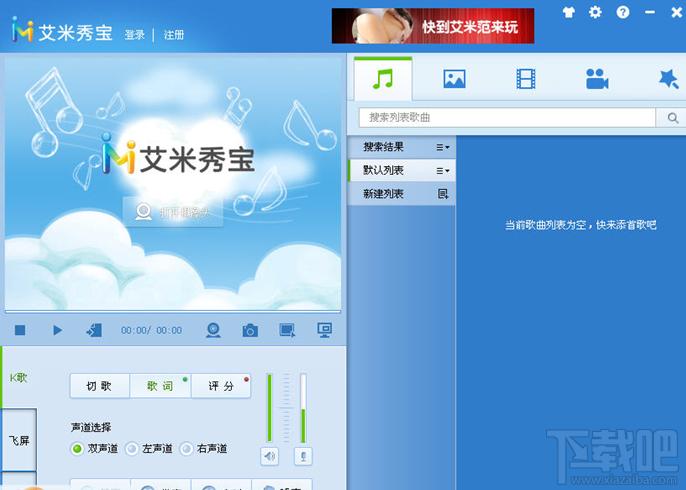Open the film strip video tab
Image resolution: width=686 pixels, height=490 pixels.
(526, 79)
